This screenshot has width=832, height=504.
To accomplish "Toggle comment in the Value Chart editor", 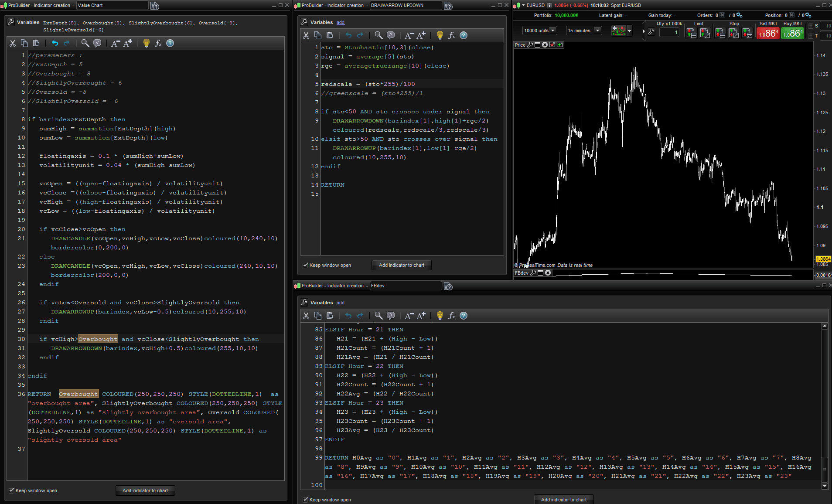I will [97, 43].
